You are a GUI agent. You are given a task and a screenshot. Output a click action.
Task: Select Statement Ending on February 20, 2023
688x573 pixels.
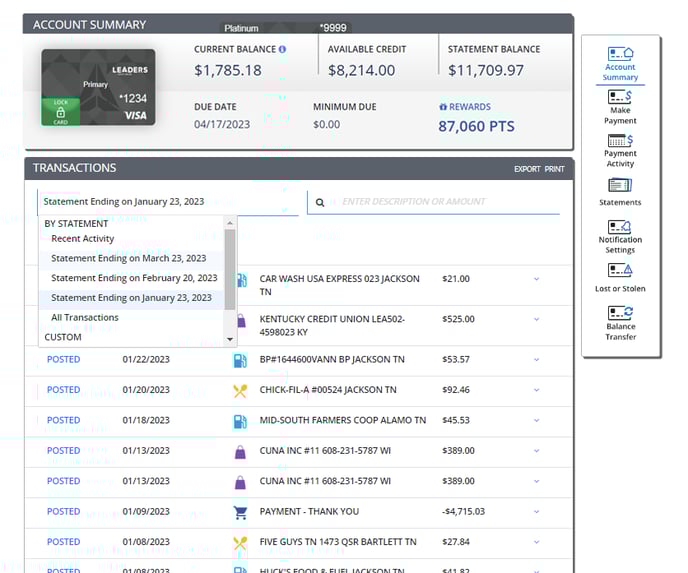pyautogui.click(x=134, y=278)
